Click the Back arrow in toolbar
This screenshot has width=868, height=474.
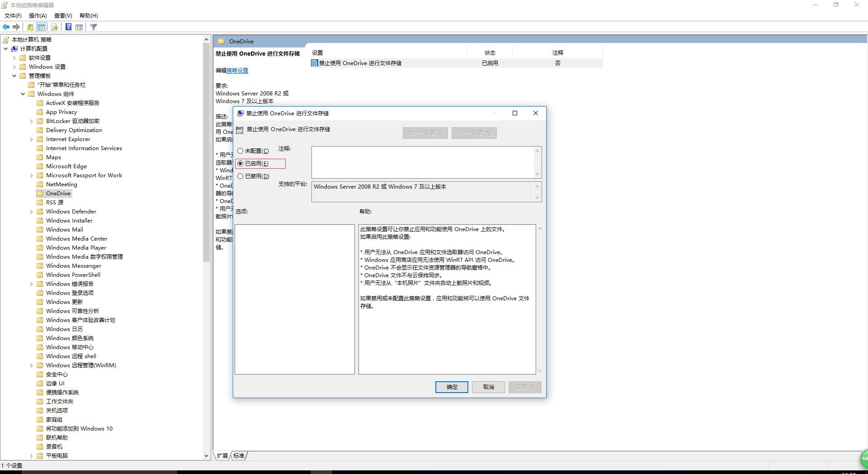(x=6, y=27)
